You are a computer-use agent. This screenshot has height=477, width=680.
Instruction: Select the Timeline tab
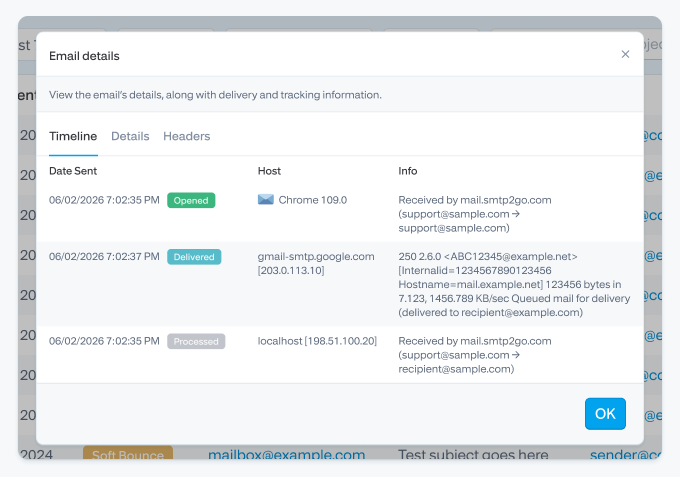pyautogui.click(x=73, y=136)
